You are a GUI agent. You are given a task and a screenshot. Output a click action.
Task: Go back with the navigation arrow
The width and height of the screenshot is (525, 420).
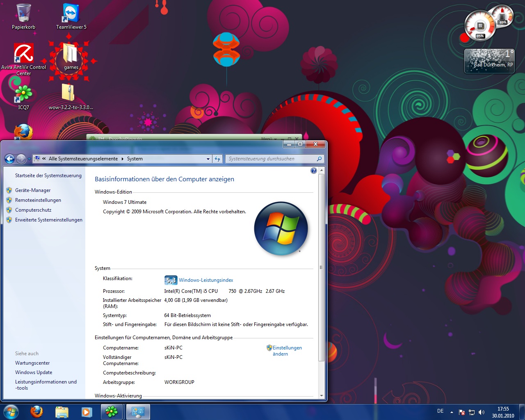(x=9, y=159)
